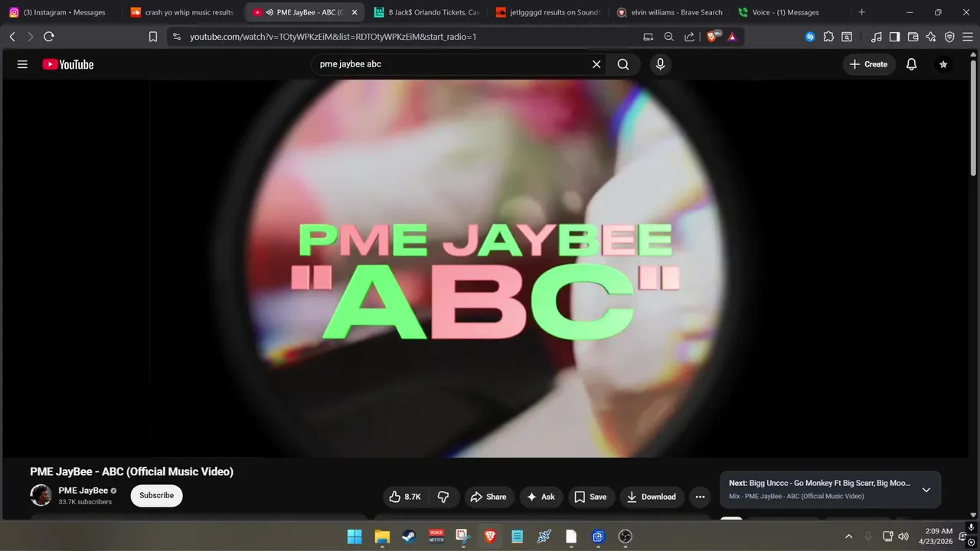The image size is (980, 551).
Task: Open PME JayBee channel name link
Action: (x=83, y=491)
